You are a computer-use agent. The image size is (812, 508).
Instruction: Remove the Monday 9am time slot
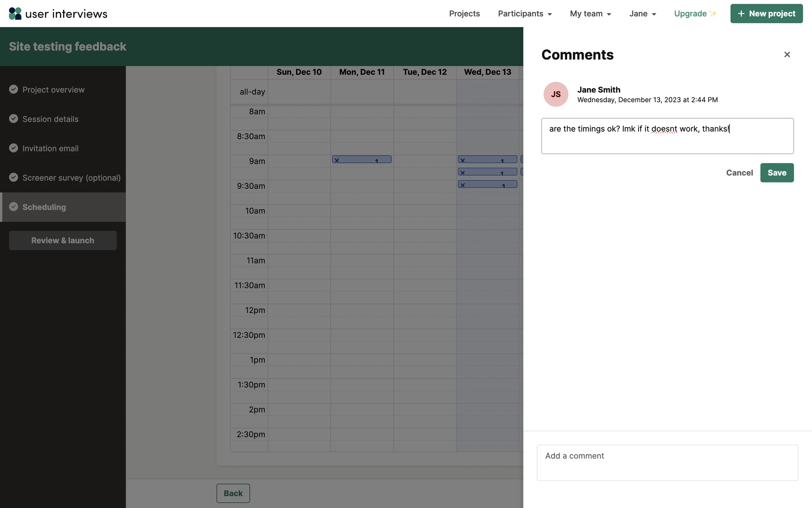tap(337, 160)
